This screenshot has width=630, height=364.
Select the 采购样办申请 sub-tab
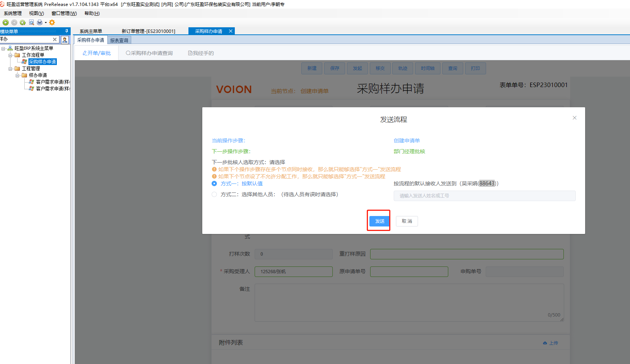coord(90,40)
